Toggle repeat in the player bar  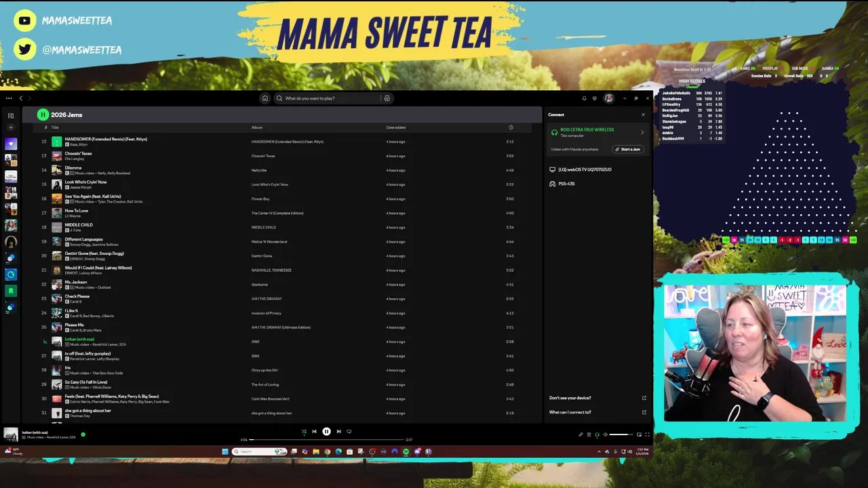point(349,431)
